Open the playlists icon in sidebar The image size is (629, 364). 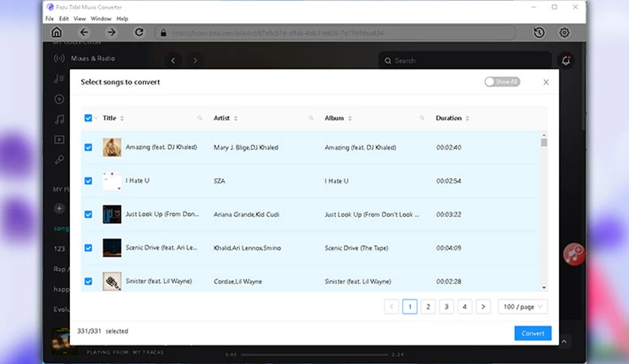[59, 78]
